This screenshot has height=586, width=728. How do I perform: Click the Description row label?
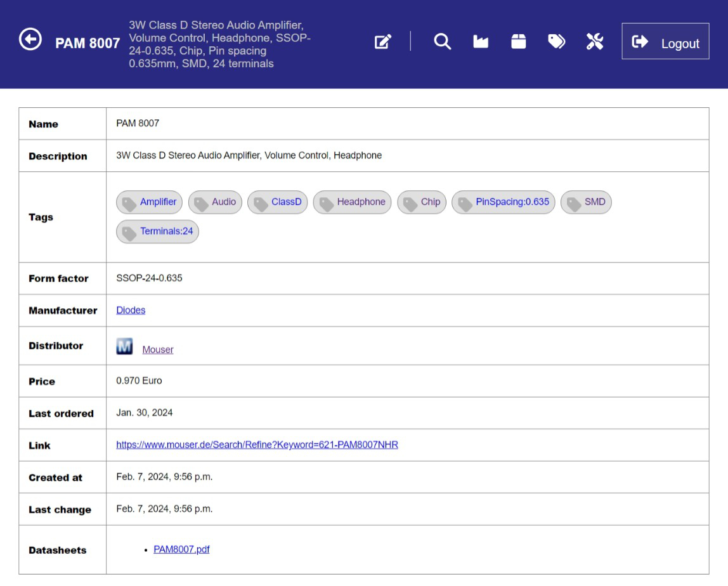(58, 156)
